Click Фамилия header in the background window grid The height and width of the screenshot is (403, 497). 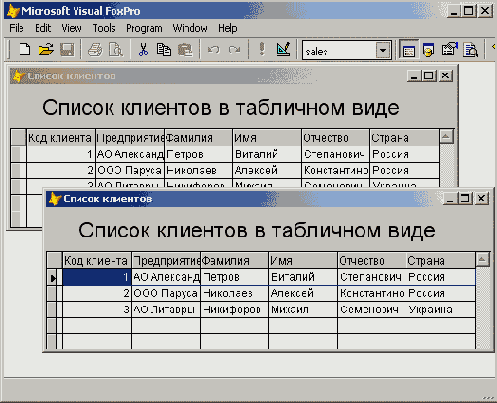(x=199, y=138)
